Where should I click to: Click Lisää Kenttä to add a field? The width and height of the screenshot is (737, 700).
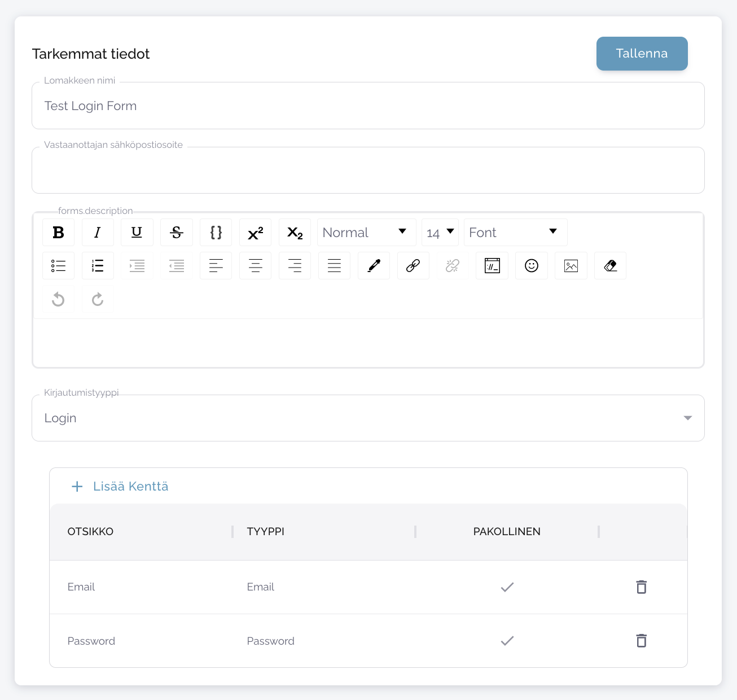120,487
